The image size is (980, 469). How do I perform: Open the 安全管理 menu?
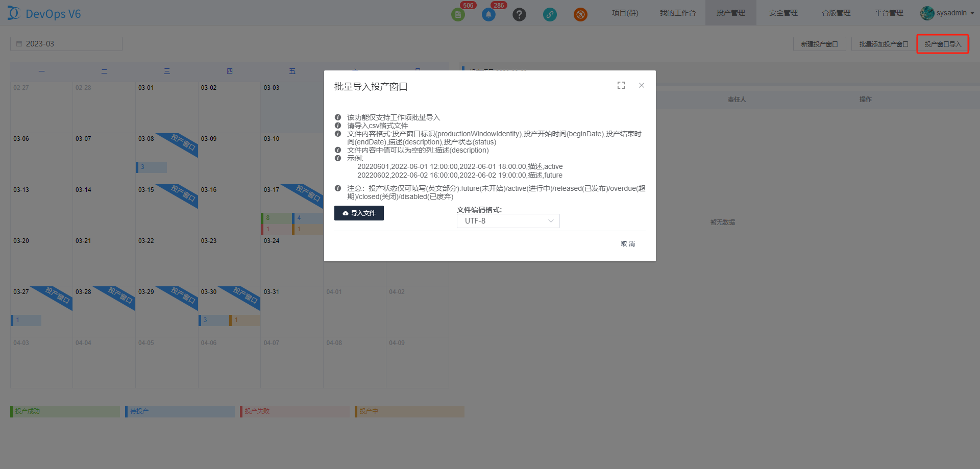point(783,13)
